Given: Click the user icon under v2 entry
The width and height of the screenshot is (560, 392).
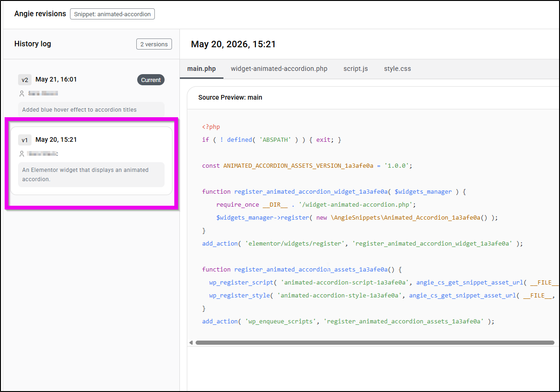Looking at the screenshot, I should coord(21,94).
